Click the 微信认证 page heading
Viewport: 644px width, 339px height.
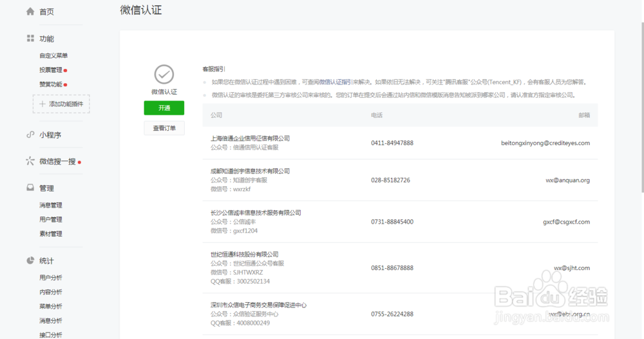coord(141,10)
